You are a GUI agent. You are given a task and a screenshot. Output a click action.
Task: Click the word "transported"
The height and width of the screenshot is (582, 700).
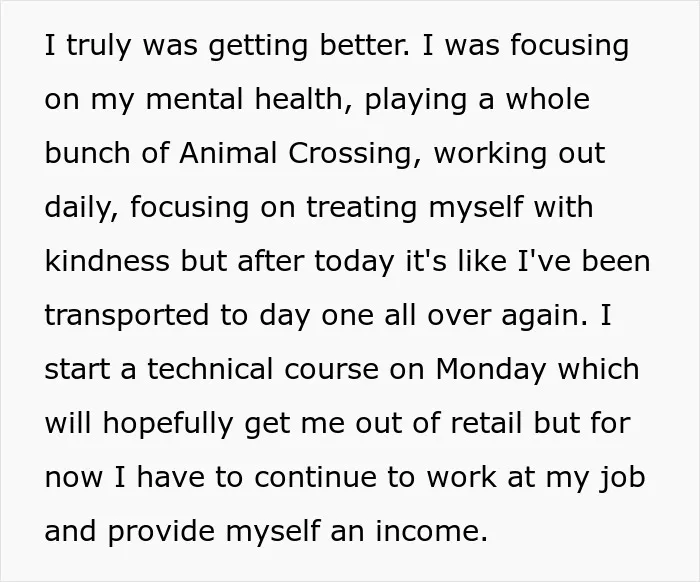(x=127, y=316)
